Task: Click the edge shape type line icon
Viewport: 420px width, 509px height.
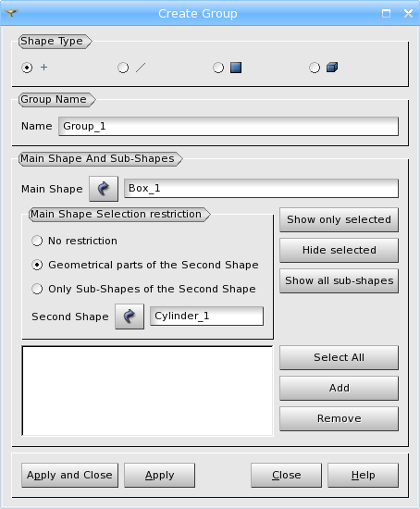Action: 141,68
